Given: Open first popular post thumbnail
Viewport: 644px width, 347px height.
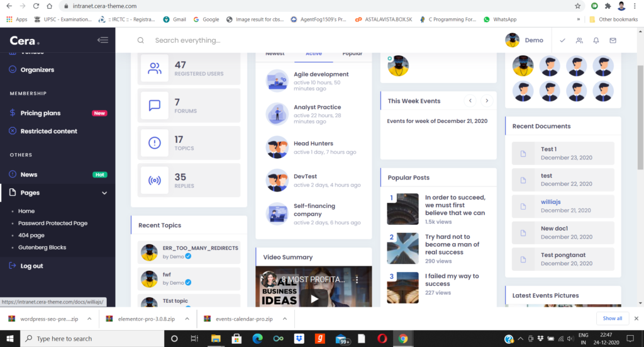Looking at the screenshot, I should pyautogui.click(x=403, y=209).
